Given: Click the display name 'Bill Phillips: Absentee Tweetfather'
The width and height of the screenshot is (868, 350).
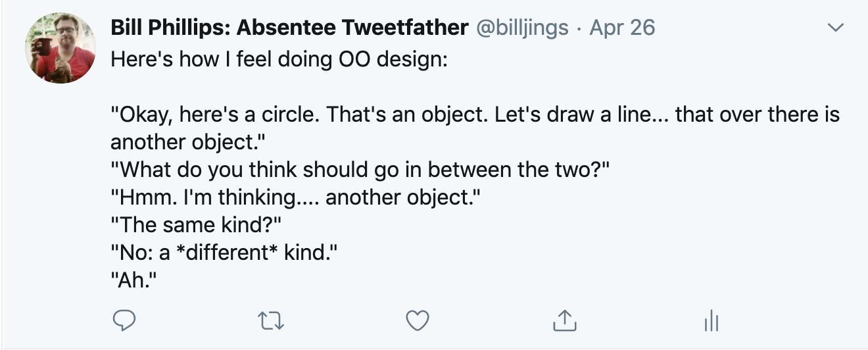Looking at the screenshot, I should click(289, 28).
